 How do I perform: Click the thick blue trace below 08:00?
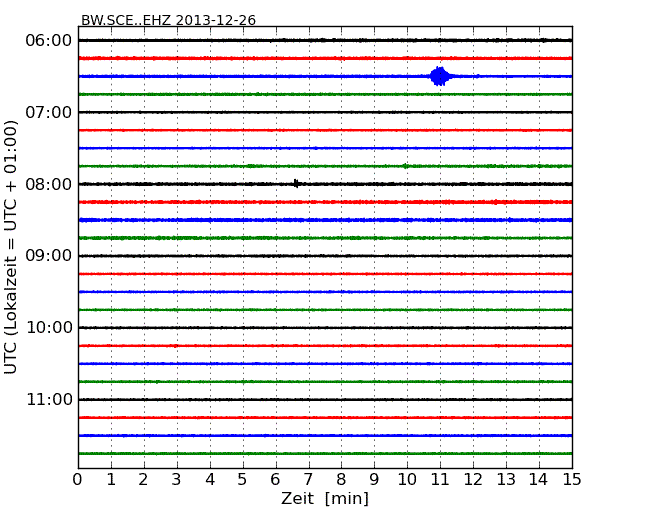coord(325,220)
